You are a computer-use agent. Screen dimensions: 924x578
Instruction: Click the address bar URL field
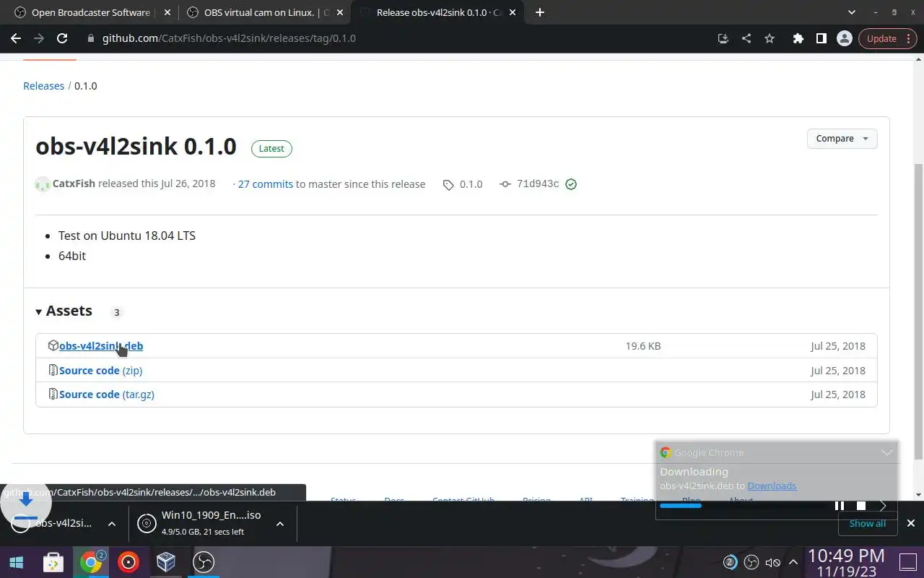(397, 38)
